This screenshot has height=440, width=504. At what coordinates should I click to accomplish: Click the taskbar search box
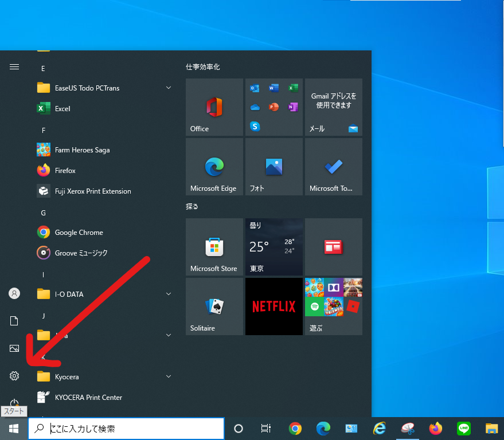pos(126,428)
